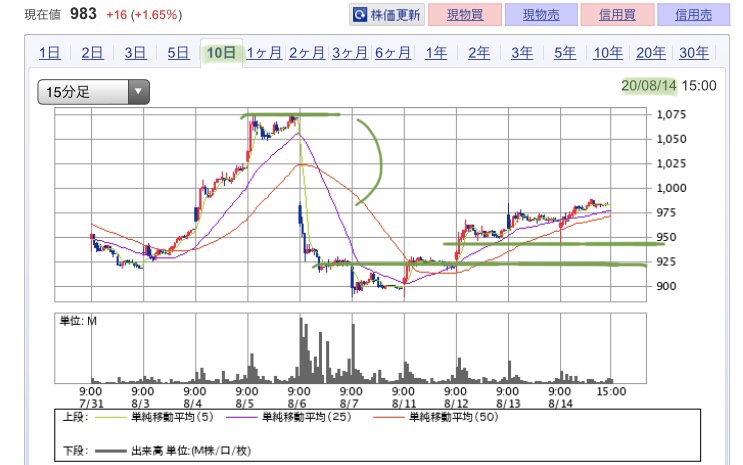Screen dimensions: 743x465
Task: Click the 7/31 date axis label
Action: tap(91, 404)
